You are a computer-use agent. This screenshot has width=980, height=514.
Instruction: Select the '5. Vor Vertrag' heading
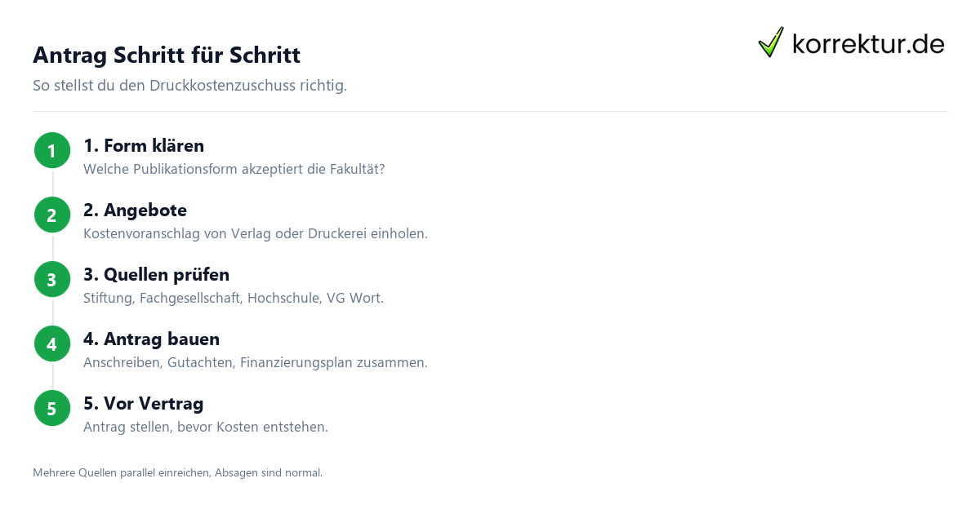pos(143,404)
